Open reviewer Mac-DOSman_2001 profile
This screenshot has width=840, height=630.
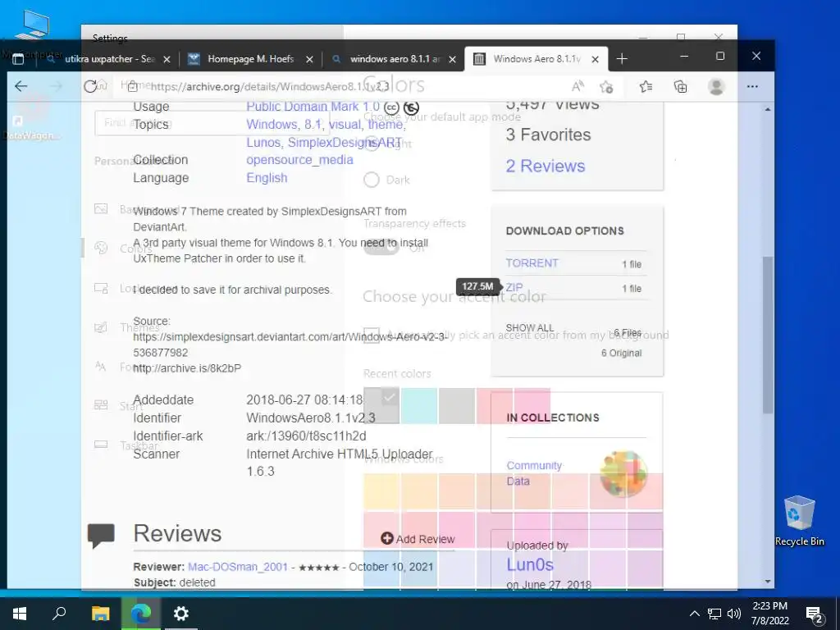click(x=237, y=567)
